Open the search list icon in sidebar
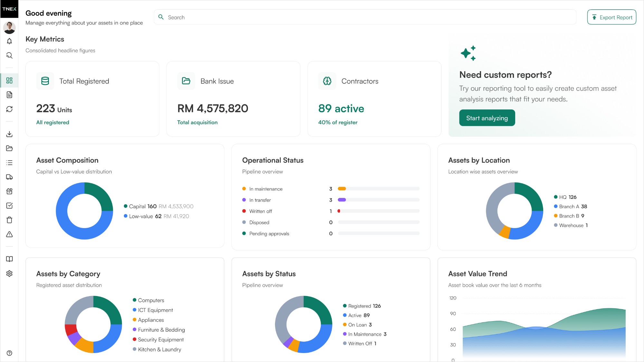The image size is (644, 362). click(x=9, y=55)
